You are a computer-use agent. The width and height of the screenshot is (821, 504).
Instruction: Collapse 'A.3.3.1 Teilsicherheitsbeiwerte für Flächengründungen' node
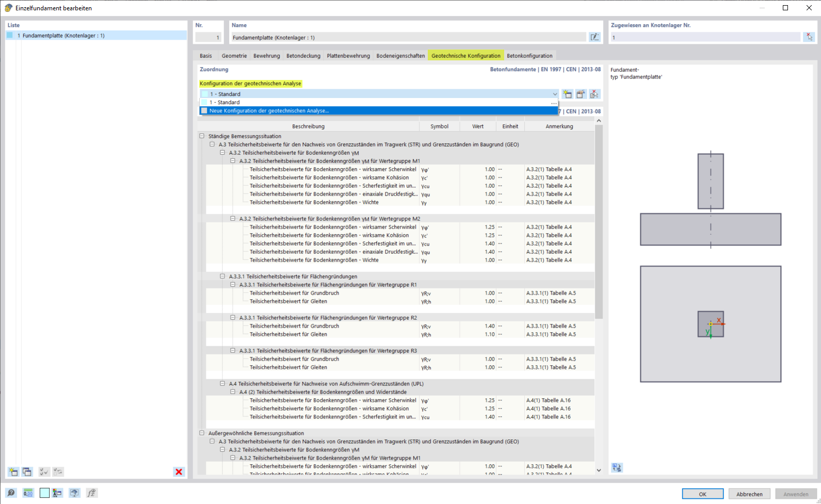[x=222, y=277]
